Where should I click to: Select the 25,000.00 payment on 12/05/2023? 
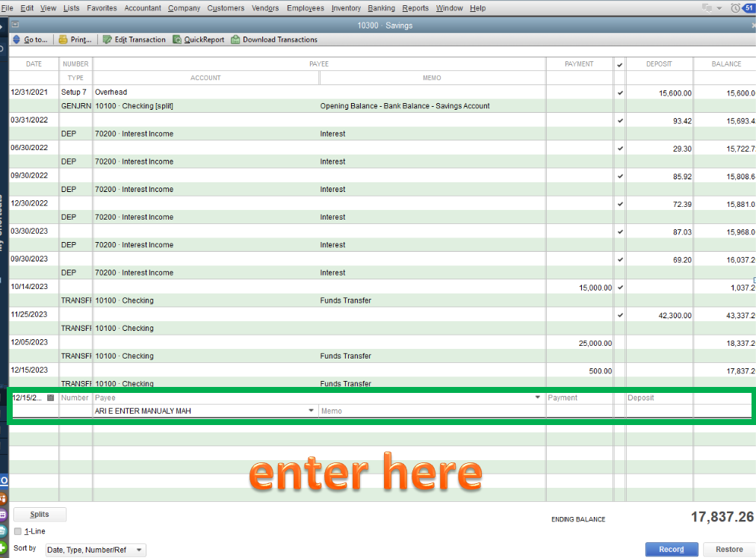tap(595, 344)
